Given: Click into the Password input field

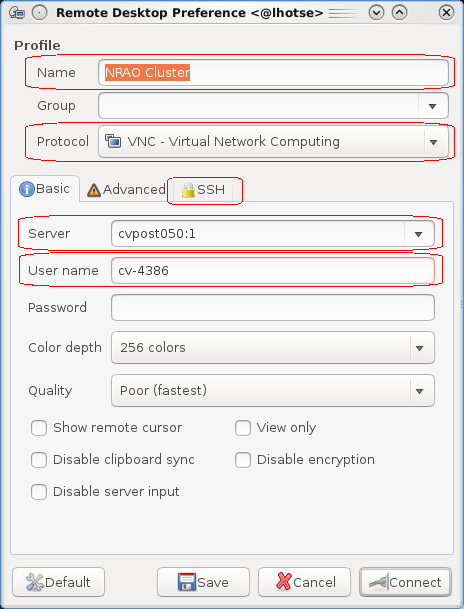Looking at the screenshot, I should pyautogui.click(x=273, y=308).
